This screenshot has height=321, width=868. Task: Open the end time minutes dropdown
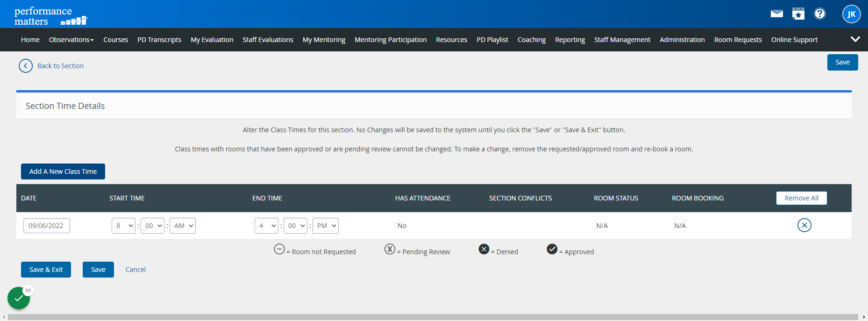pos(295,226)
